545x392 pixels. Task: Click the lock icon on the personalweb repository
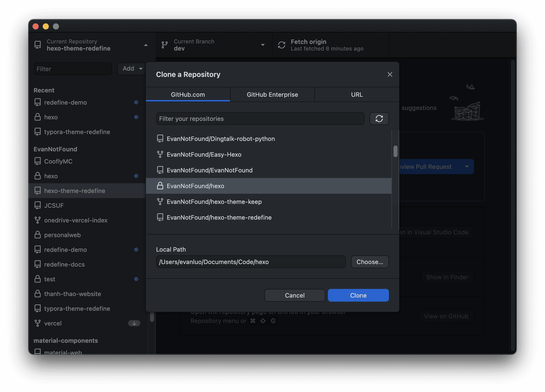(38, 235)
